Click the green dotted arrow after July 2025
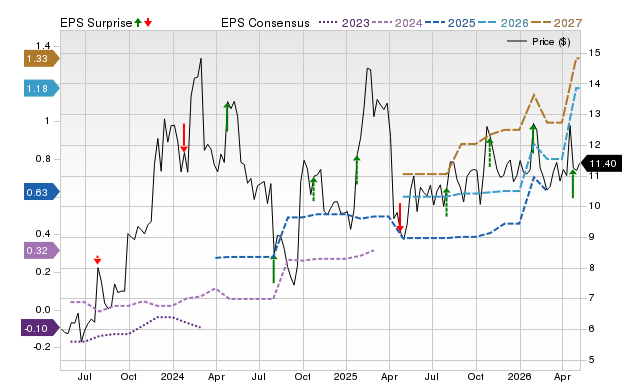 click(447, 202)
